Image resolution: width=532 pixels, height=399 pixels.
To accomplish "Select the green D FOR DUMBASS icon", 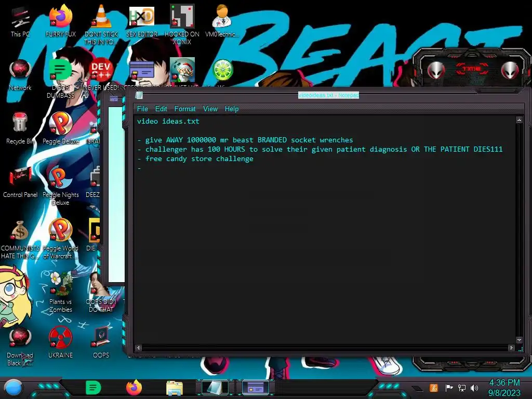I will (60, 79).
